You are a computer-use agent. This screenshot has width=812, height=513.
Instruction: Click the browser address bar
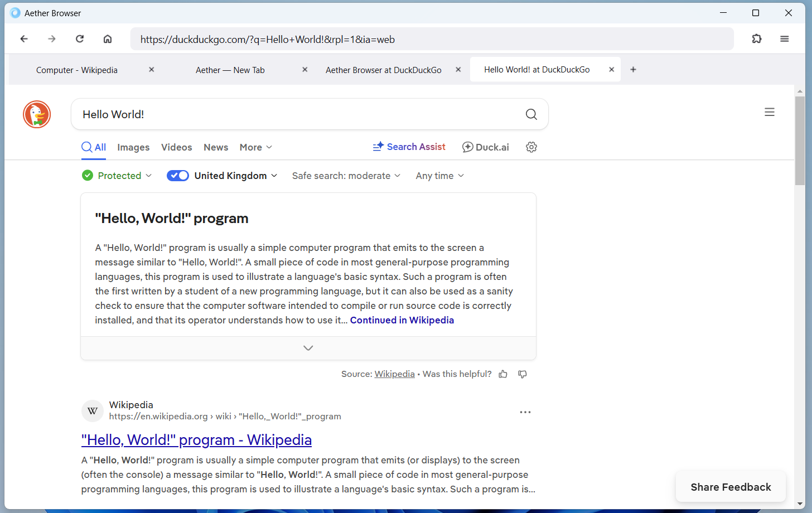(x=432, y=39)
